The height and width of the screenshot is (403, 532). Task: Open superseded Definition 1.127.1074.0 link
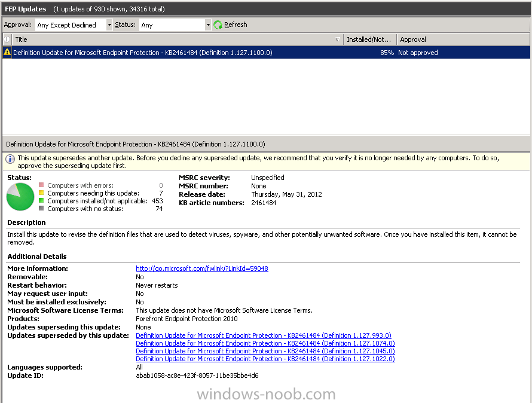[x=265, y=343]
